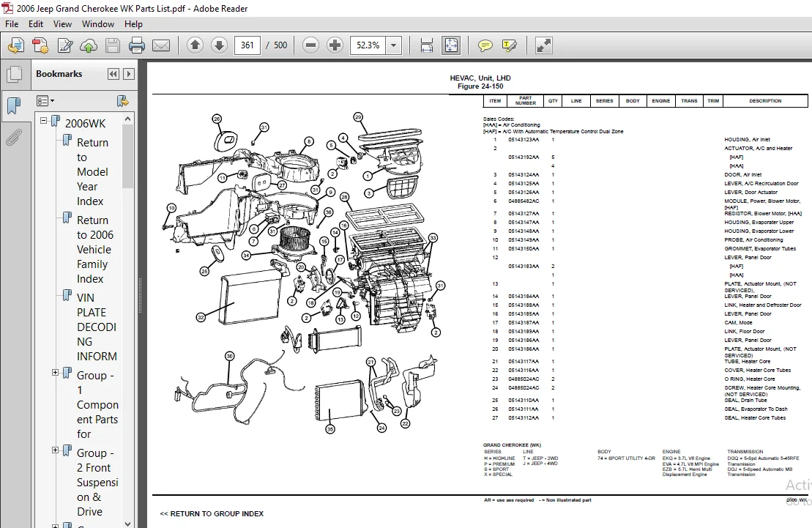This screenshot has width=812, height=528.
Task: Click the Save to cloud icon
Action: pos(89,45)
